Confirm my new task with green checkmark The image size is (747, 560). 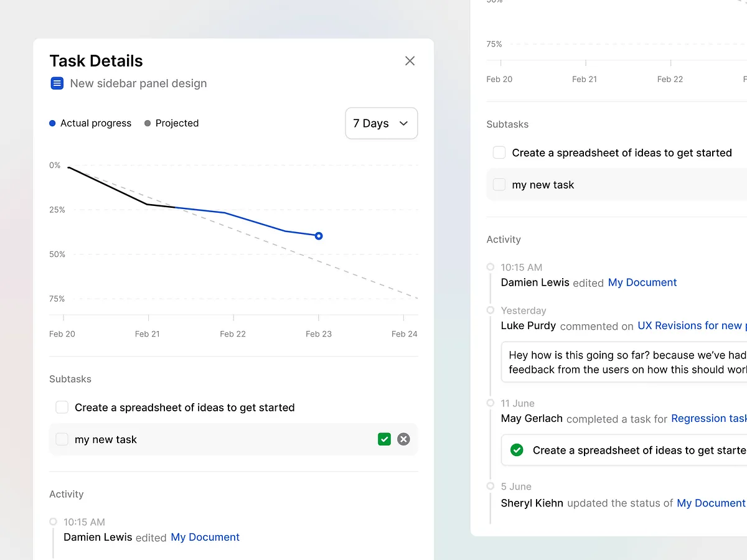[384, 439]
